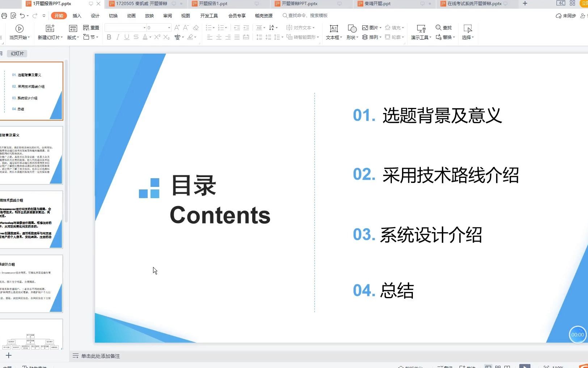Toggle underline formatting
The image size is (588, 368).
coord(127,37)
